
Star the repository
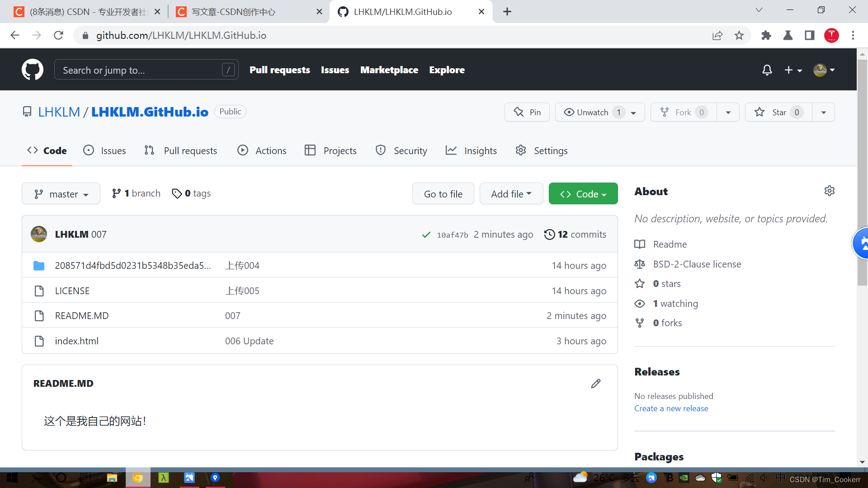[778, 112]
